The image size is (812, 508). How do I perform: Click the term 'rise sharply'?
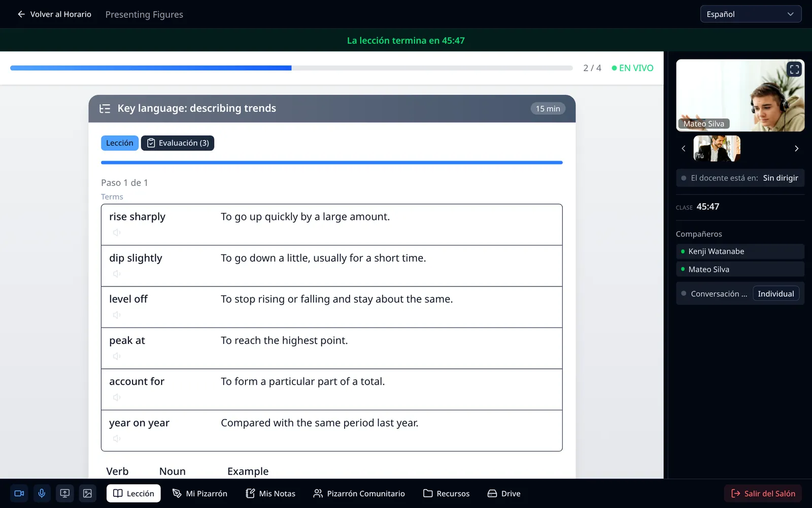click(x=137, y=217)
